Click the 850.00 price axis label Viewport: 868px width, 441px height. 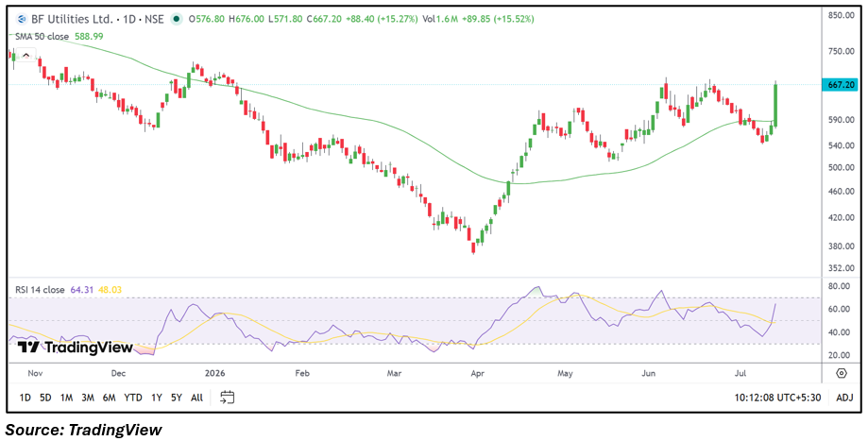[x=842, y=15]
